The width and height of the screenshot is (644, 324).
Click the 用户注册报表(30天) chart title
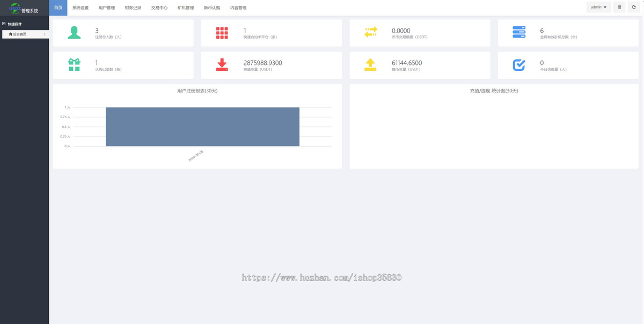click(197, 91)
